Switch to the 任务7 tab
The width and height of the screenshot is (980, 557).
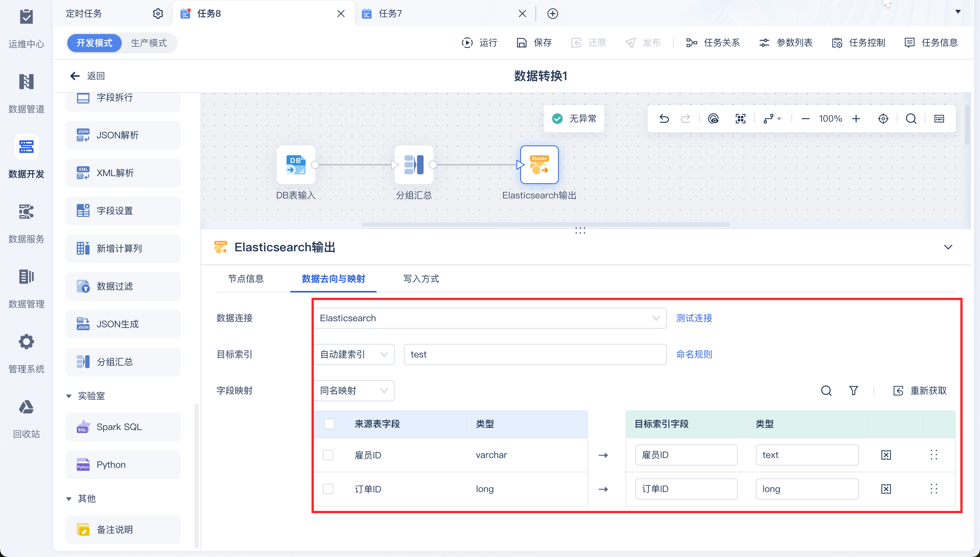point(390,14)
